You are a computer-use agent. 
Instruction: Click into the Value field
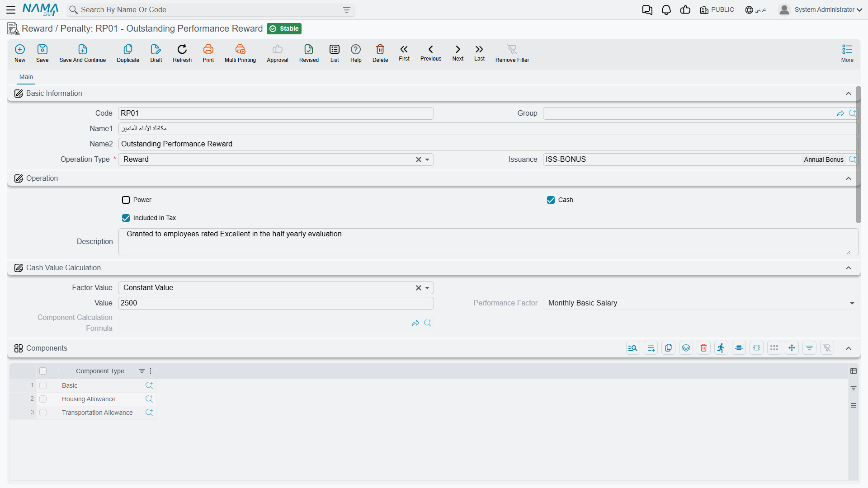[x=276, y=303]
